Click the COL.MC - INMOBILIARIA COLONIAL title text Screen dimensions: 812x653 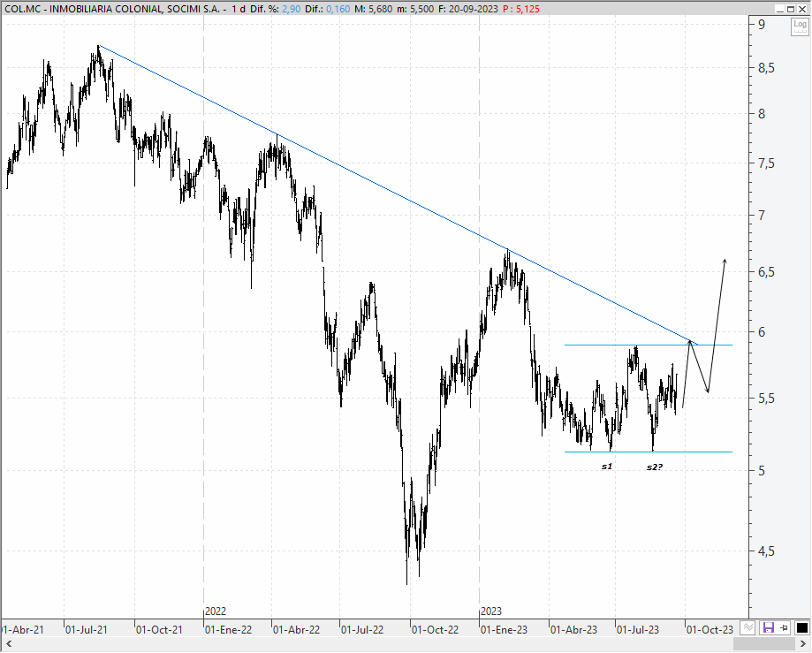pos(116,9)
